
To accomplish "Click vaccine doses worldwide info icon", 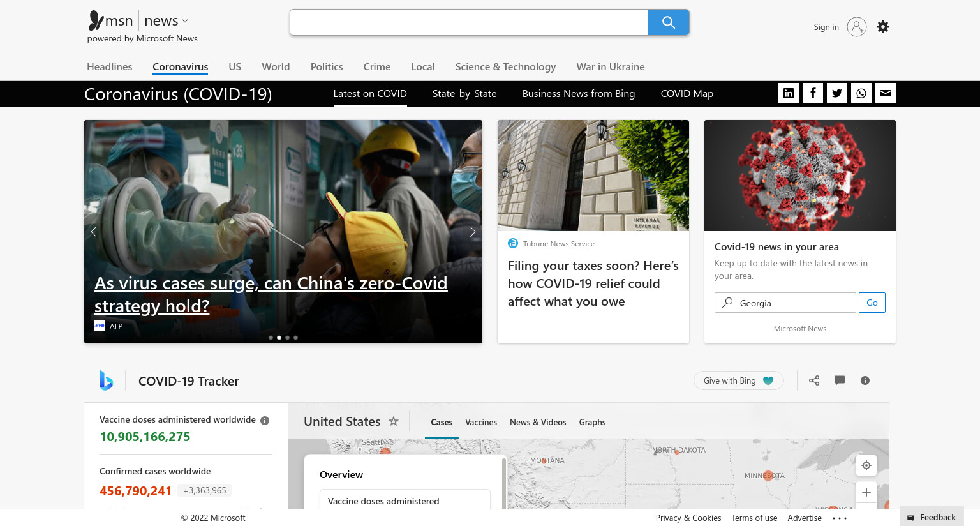I will pos(265,420).
